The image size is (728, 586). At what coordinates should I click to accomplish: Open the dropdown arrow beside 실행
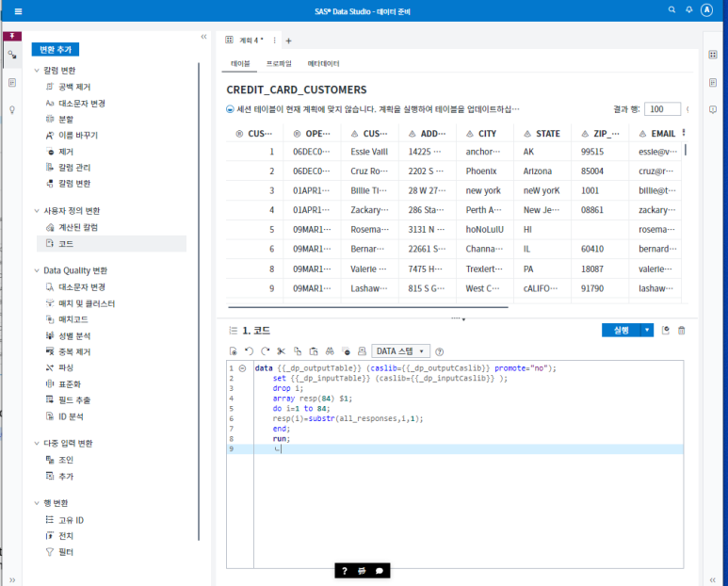tap(647, 331)
